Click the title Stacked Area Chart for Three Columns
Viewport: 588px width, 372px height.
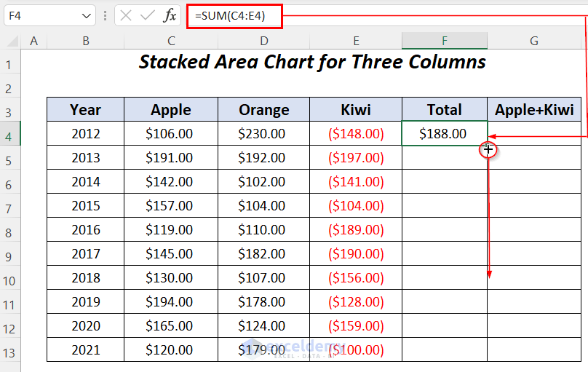tap(312, 63)
